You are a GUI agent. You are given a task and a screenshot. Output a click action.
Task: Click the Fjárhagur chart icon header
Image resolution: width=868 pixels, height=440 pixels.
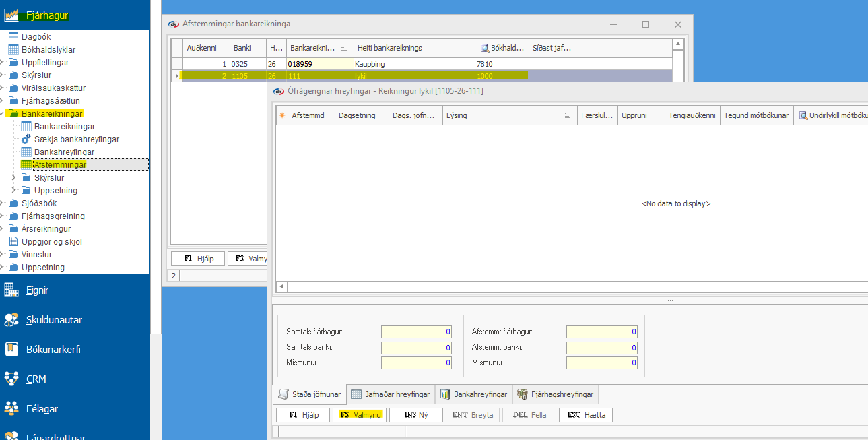pos(11,16)
